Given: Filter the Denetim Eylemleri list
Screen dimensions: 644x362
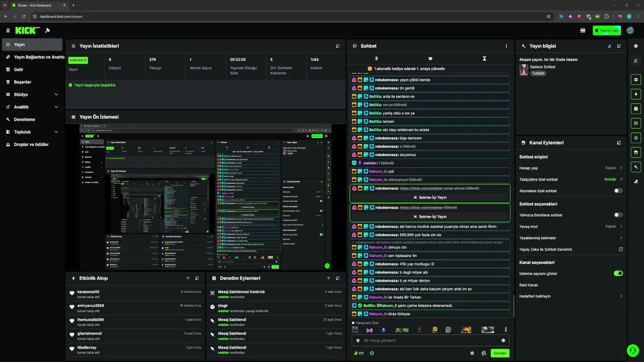Looking at the screenshot, I should click(329, 278).
